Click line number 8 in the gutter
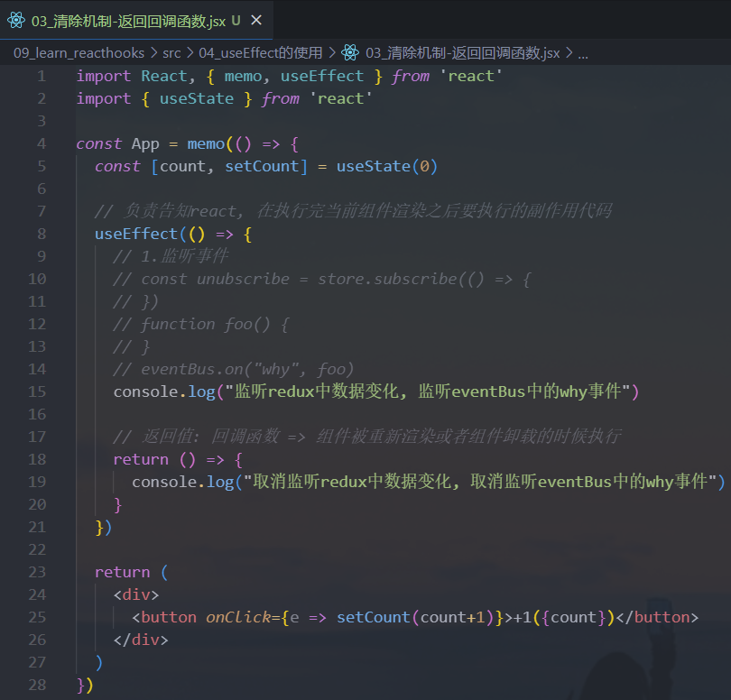 tap(42, 234)
